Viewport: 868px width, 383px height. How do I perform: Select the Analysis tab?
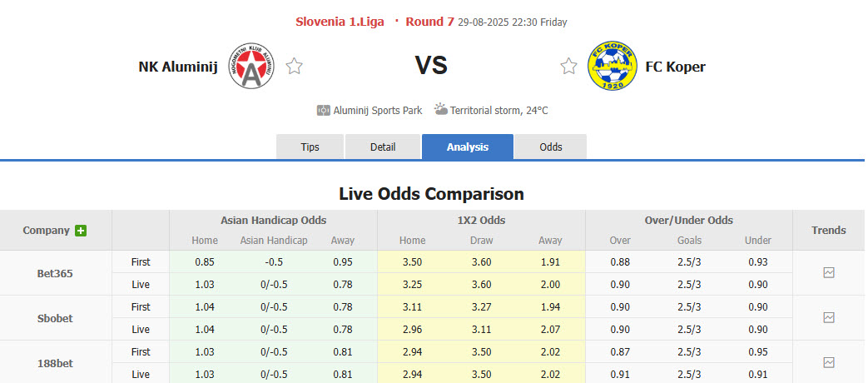click(468, 147)
